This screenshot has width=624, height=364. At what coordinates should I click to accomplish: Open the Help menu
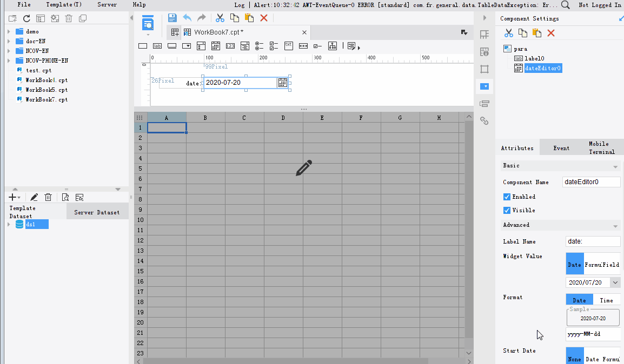click(140, 5)
